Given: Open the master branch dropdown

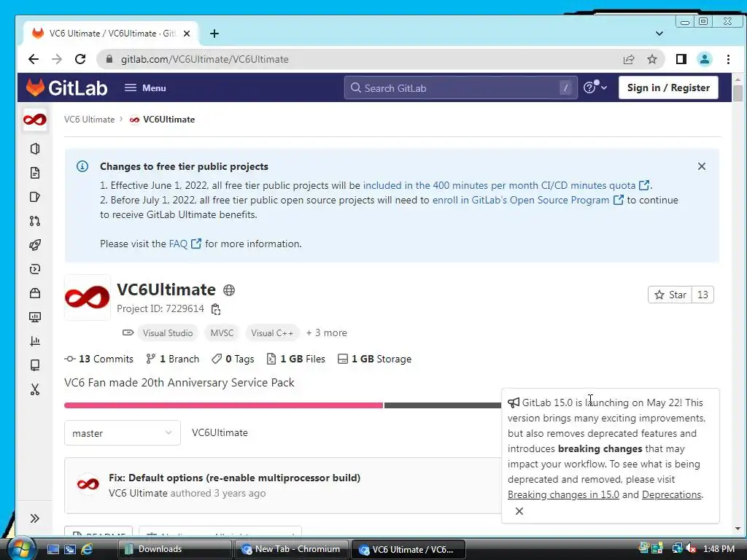Looking at the screenshot, I should coord(123,433).
